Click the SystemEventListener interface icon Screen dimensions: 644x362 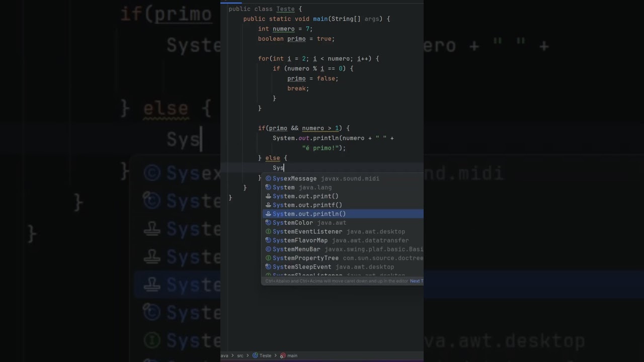click(x=268, y=231)
